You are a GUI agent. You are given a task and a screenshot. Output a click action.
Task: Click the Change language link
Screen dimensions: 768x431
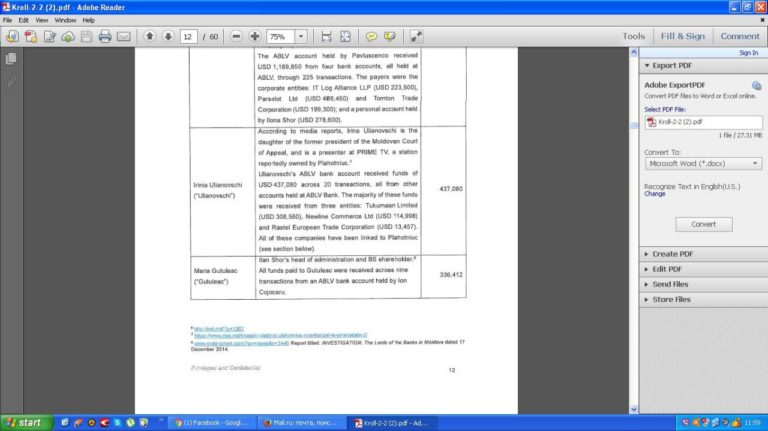coord(654,194)
